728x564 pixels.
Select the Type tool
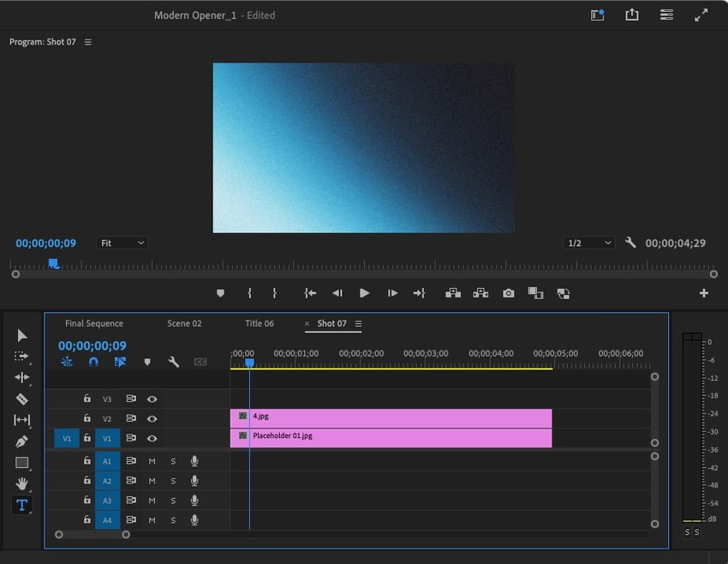(x=22, y=504)
